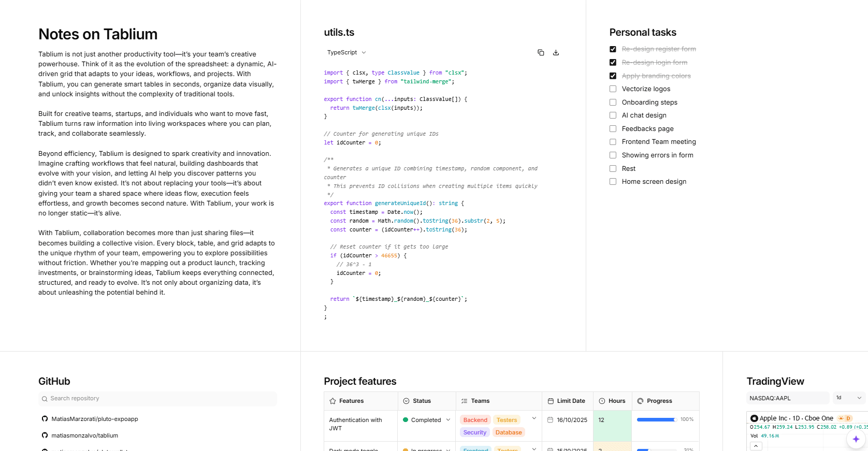Click the GitHub icon beside pluto-expoapp
The image size is (868, 451).
point(45,419)
